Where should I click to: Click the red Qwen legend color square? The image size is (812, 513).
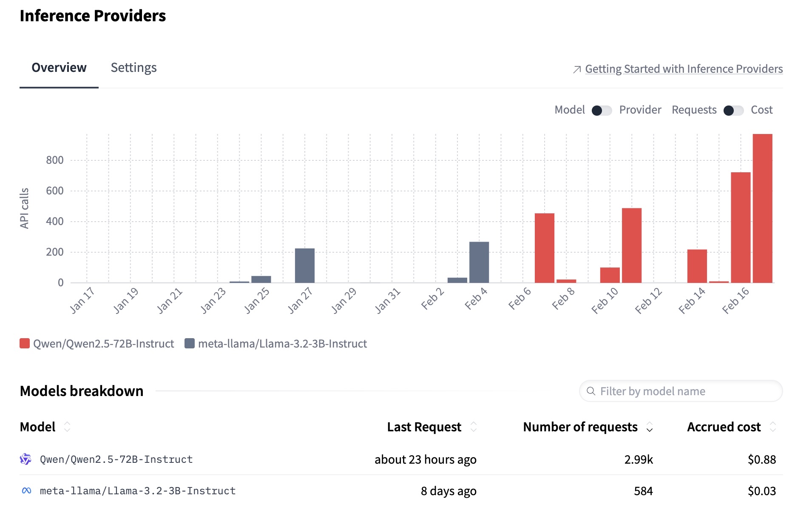[x=25, y=344]
